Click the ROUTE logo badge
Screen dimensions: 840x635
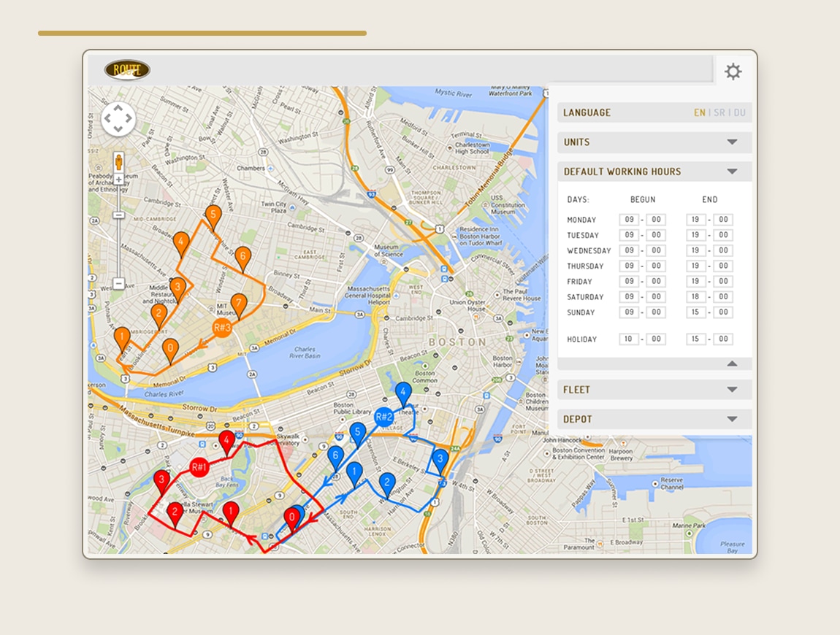[127, 69]
